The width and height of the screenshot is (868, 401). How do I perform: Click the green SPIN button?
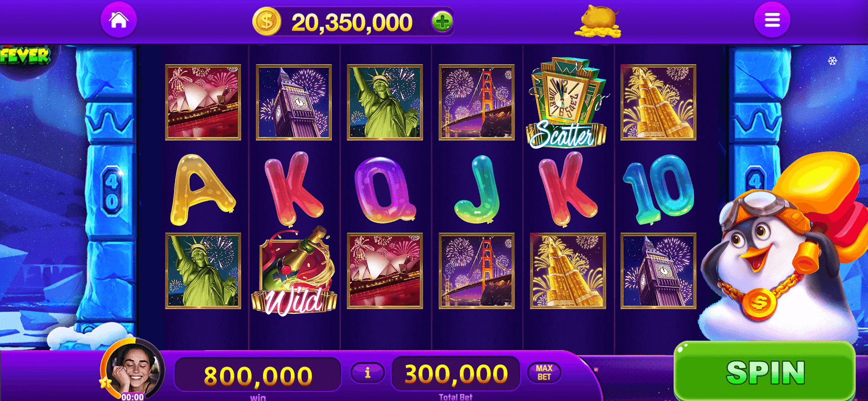pyautogui.click(x=765, y=372)
